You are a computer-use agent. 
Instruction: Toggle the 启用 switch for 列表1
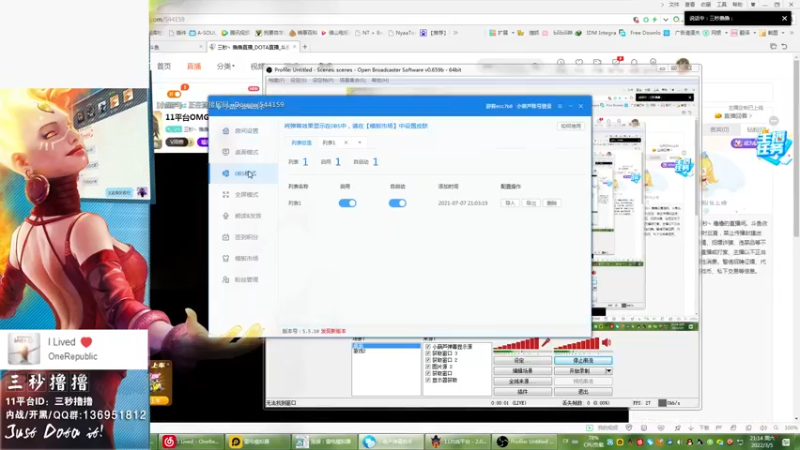(347, 203)
